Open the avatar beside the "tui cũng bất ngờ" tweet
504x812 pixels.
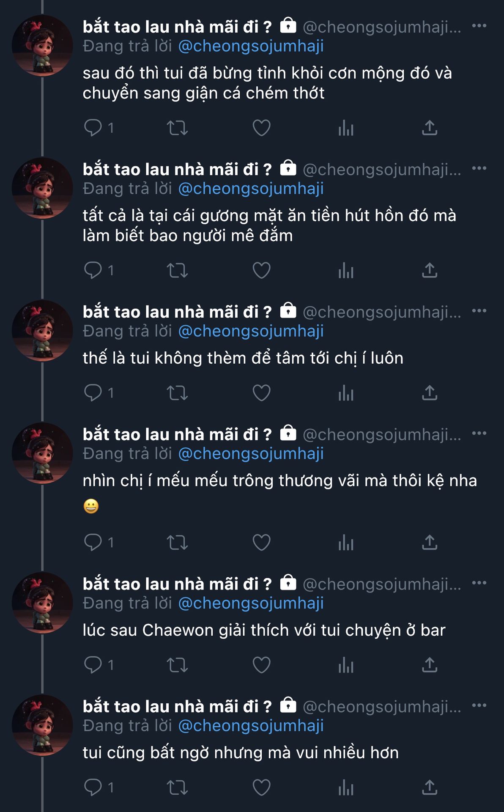42,725
